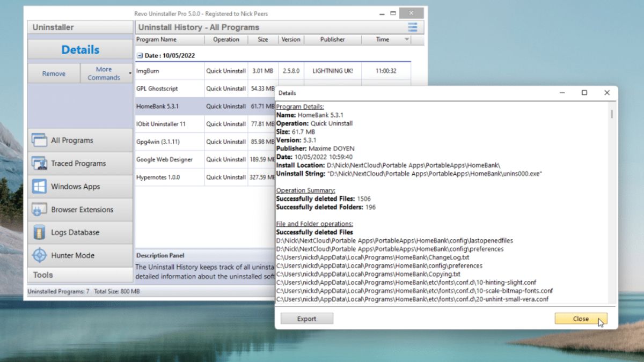The width and height of the screenshot is (644, 362).
Task: Sort by Size column header
Action: tap(263, 40)
